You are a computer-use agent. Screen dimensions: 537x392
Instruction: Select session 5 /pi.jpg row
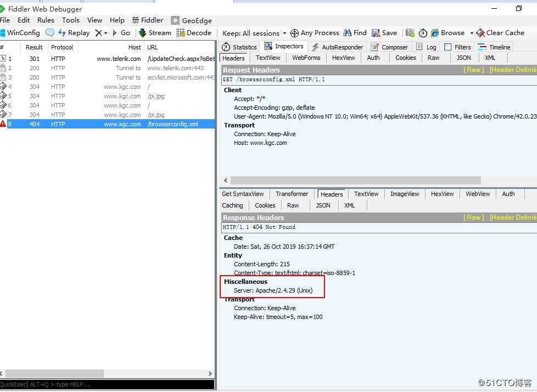(108, 96)
